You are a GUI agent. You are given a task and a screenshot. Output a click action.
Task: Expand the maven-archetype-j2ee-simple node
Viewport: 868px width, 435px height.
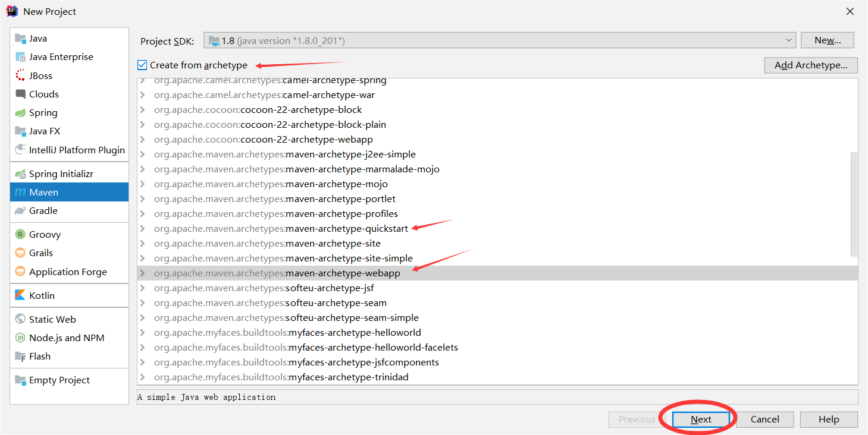pos(142,155)
